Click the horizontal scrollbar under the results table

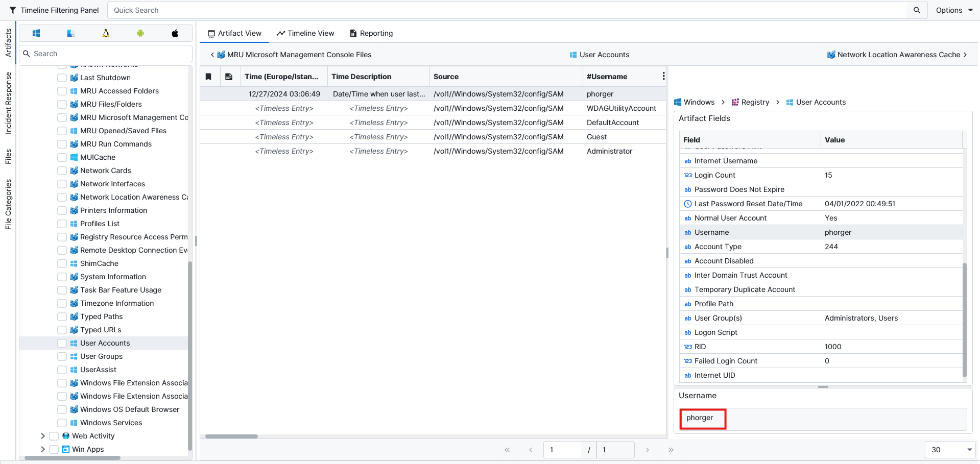231,436
